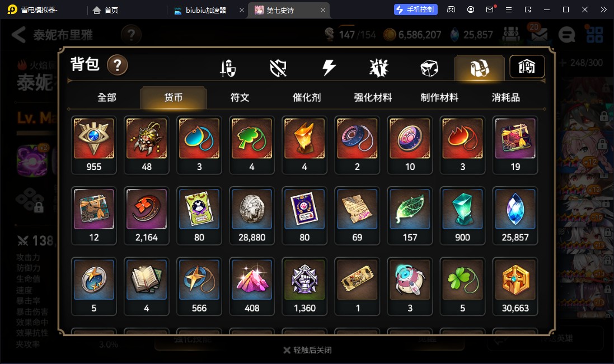Open the 催化剂 tab

(x=307, y=97)
